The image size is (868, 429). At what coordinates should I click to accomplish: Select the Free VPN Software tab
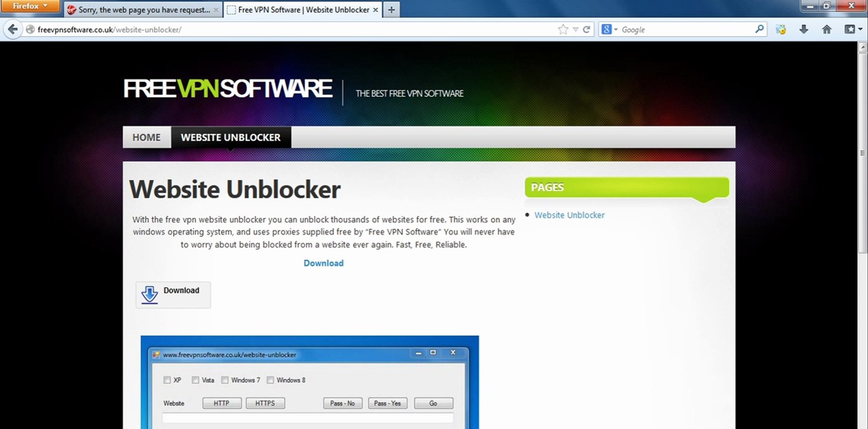(x=303, y=10)
